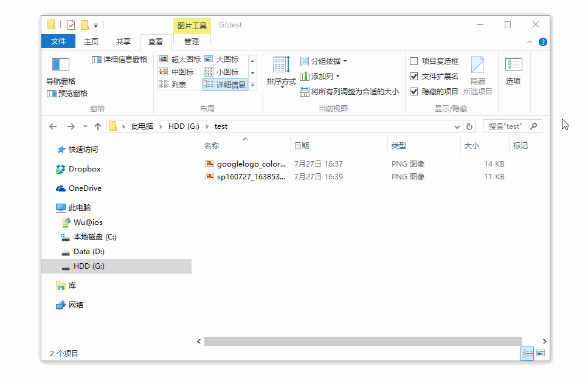
Task: Navigate up one level with the up arrow
Action: tap(98, 126)
